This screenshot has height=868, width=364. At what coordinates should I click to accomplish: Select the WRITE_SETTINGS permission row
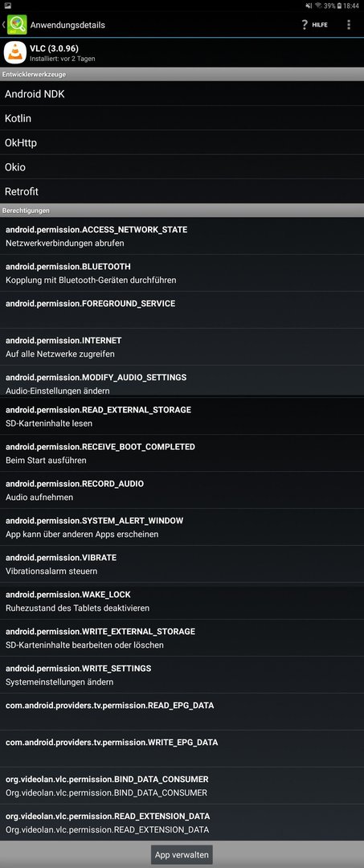tap(182, 675)
